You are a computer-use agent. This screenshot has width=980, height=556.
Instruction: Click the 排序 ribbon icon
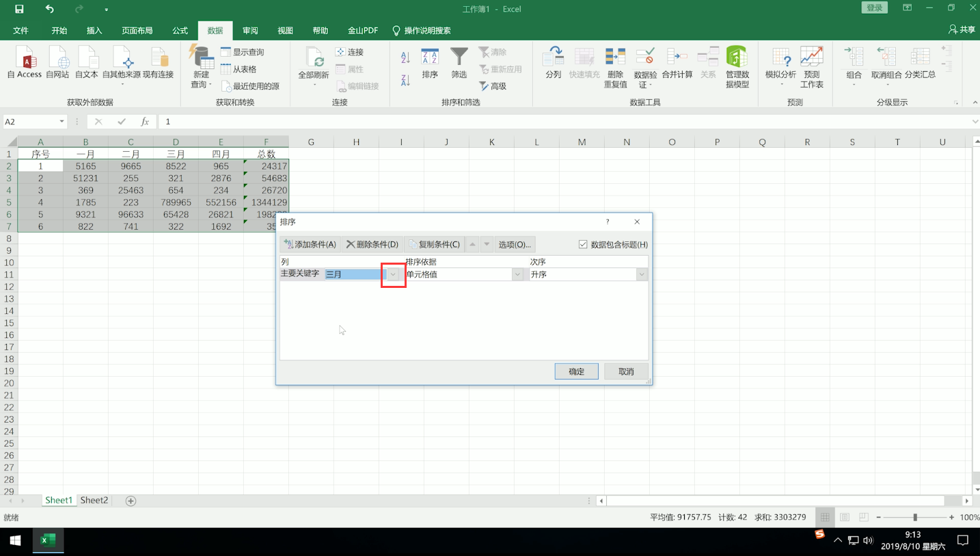coord(430,63)
